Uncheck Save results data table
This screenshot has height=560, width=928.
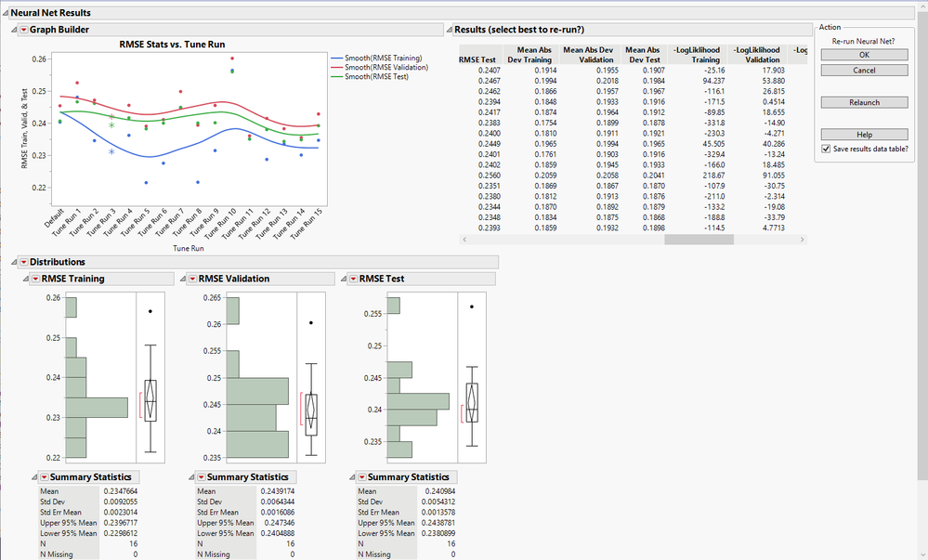coord(826,150)
